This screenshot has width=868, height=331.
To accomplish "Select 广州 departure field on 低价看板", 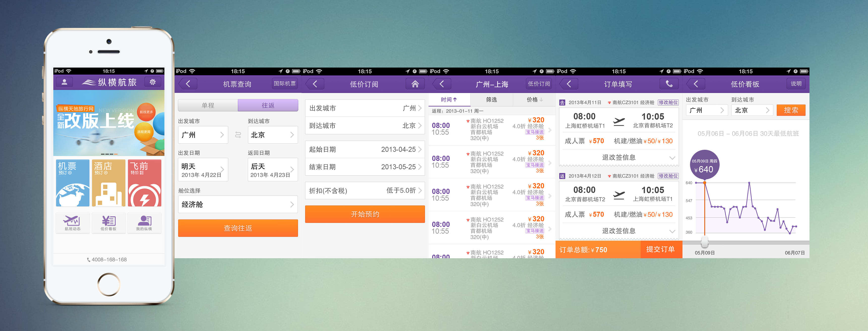I will (707, 110).
